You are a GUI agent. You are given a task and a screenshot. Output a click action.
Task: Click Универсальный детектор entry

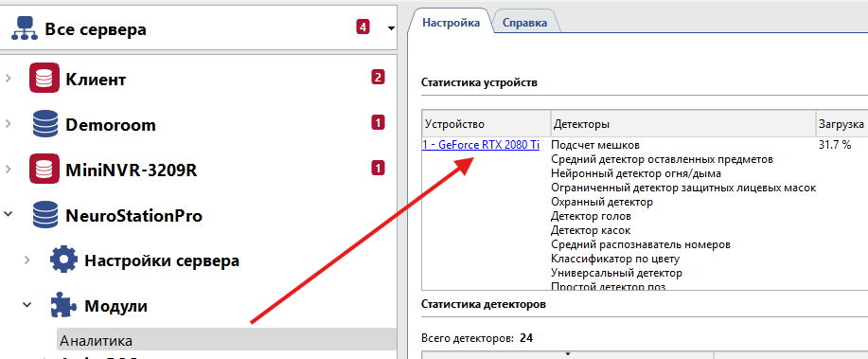pyautogui.click(x=616, y=273)
